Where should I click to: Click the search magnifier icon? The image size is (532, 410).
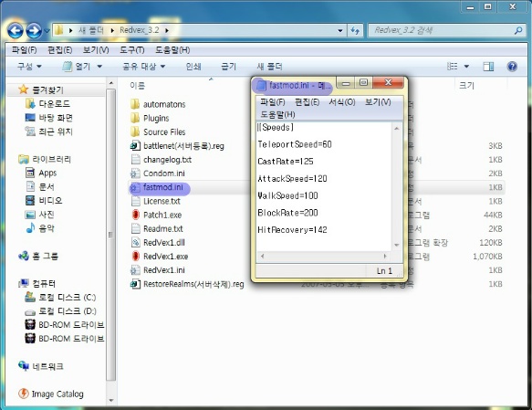click(x=518, y=30)
